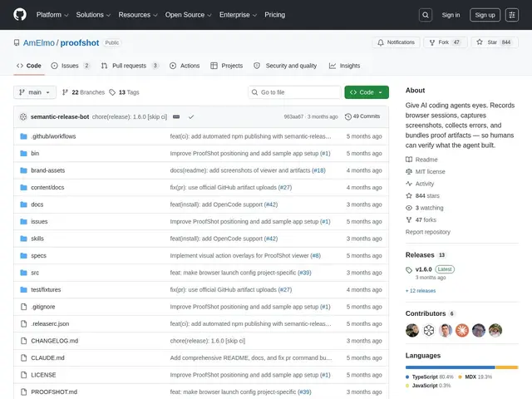532x399 pixels.
Task: Click the semantic-release-bot avatar icon
Action: [x=23, y=116]
